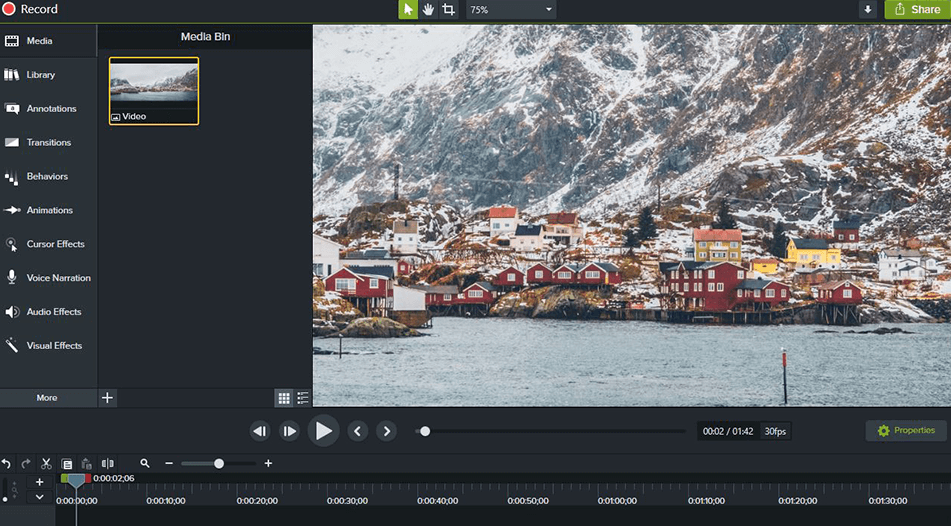This screenshot has height=526, width=951.
Task: Click the green Share button
Action: coord(917,10)
